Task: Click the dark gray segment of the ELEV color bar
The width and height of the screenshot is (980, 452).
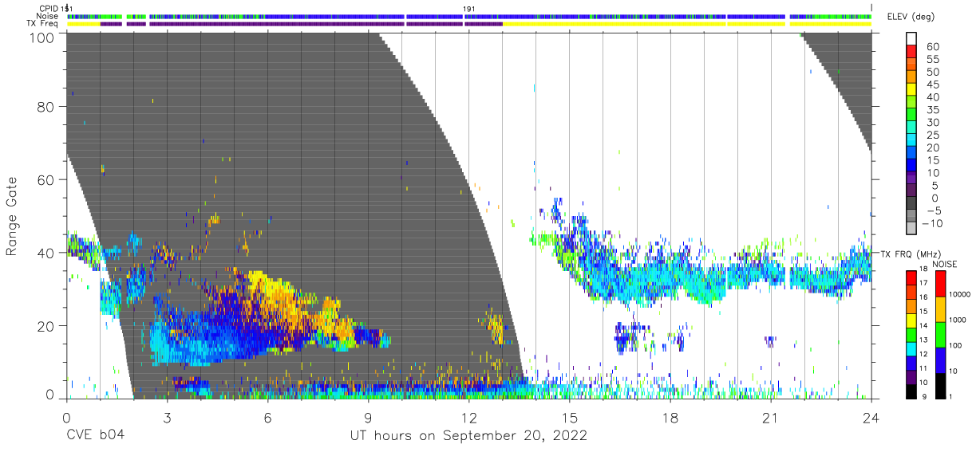Action: (x=912, y=204)
